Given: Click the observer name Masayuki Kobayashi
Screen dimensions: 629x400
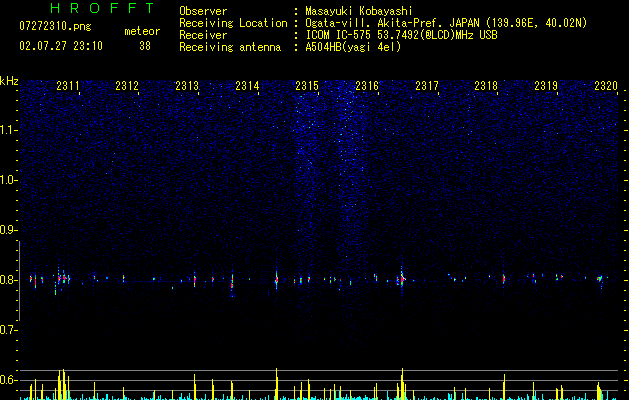Looking at the screenshot, I should [x=359, y=11].
